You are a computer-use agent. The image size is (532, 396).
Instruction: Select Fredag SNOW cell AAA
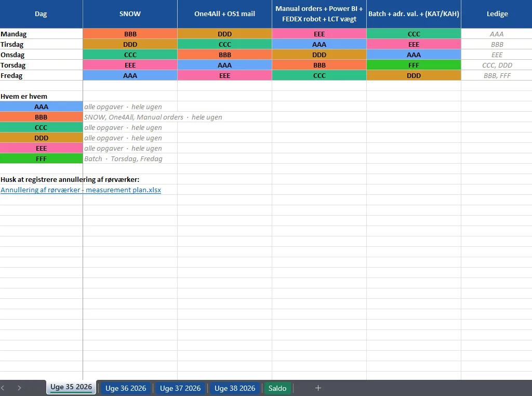pyautogui.click(x=130, y=75)
